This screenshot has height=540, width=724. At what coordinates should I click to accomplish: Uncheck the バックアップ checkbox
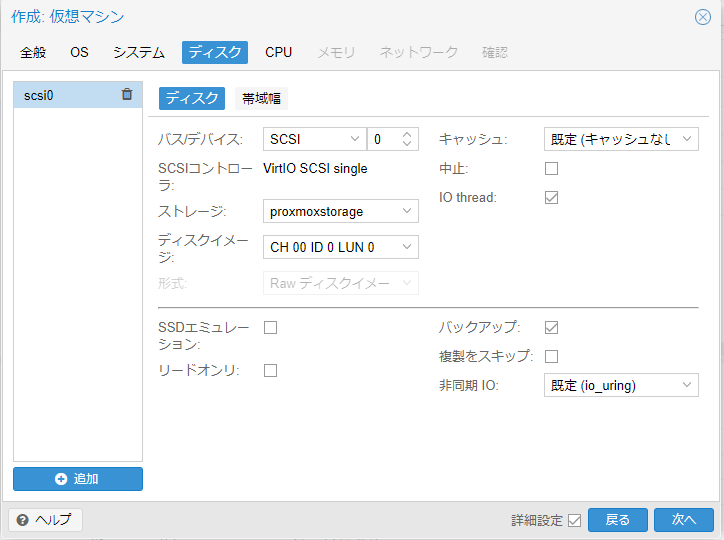[x=551, y=327]
